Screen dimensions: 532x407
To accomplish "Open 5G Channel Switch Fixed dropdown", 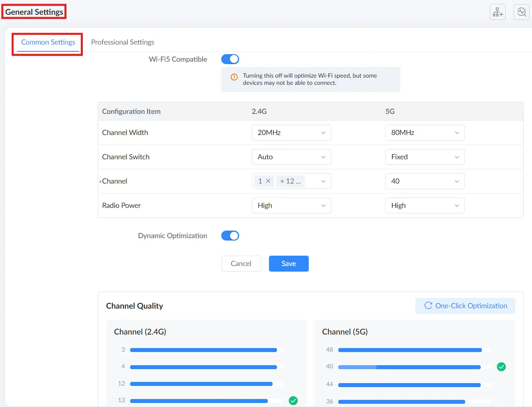I will click(x=425, y=157).
